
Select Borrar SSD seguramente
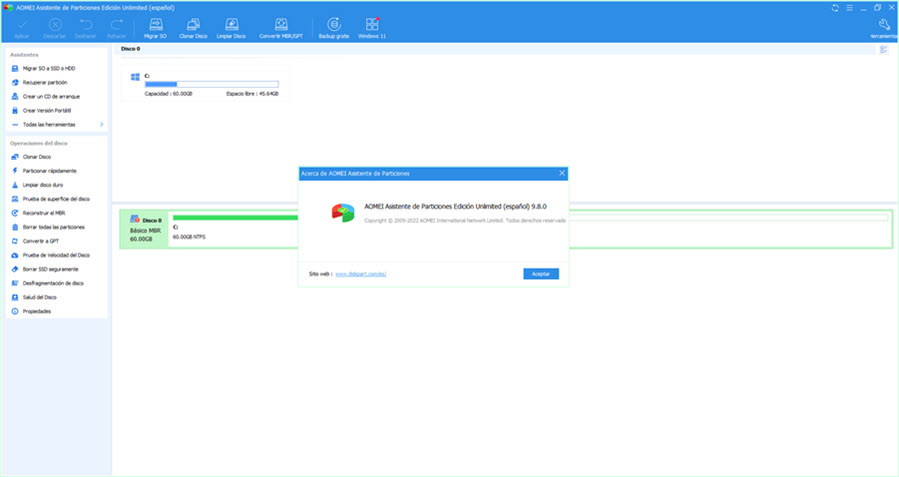50,269
